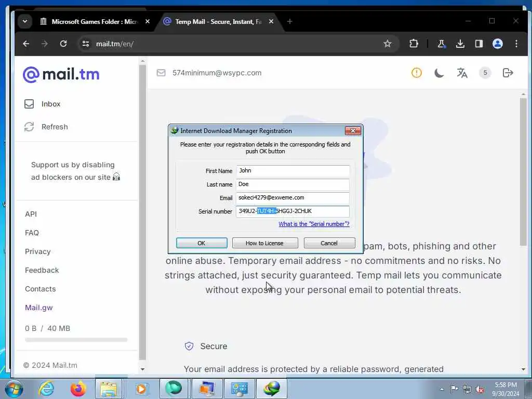Open the Chrome three-dot menu
The height and width of the screenshot is (399, 532).
point(516,44)
